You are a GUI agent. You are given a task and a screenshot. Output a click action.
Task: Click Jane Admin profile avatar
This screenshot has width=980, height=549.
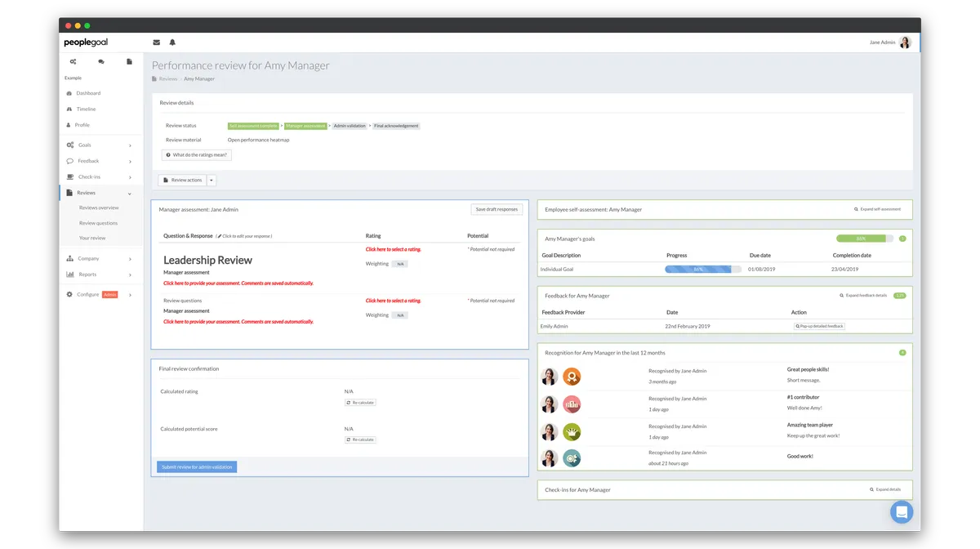(x=905, y=42)
